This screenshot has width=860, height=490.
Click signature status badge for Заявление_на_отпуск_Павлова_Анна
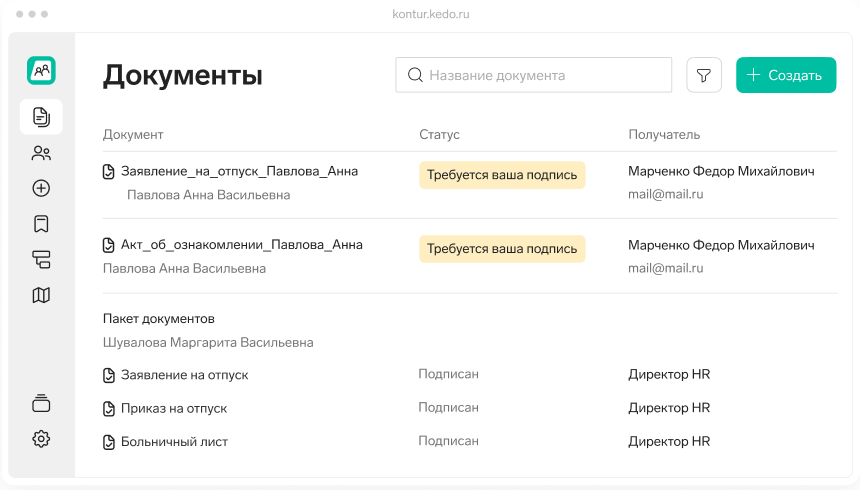[502, 175]
